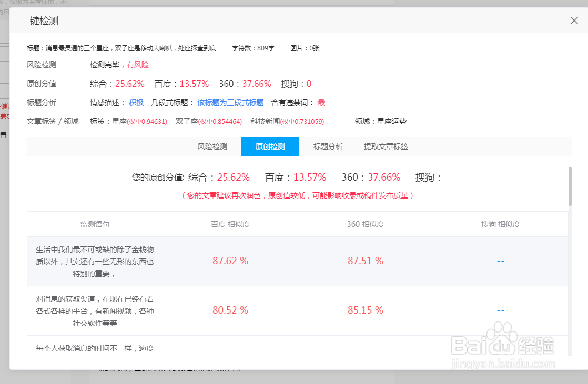
Task: Click the 87.62% Baidu similarity value
Action: click(230, 261)
